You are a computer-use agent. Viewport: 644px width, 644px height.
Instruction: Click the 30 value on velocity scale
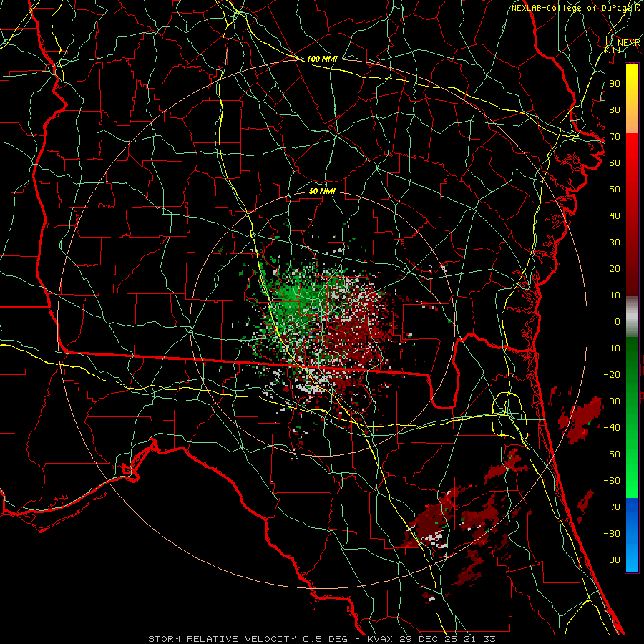615,243
